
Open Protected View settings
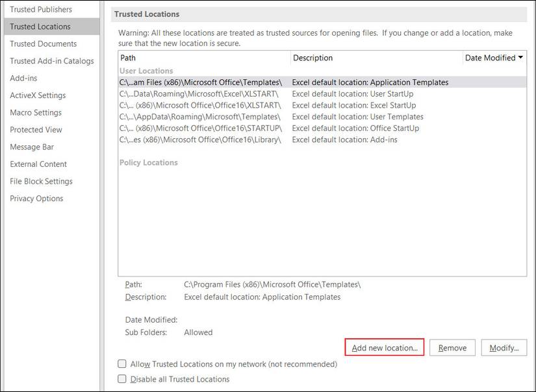pyautogui.click(x=36, y=129)
